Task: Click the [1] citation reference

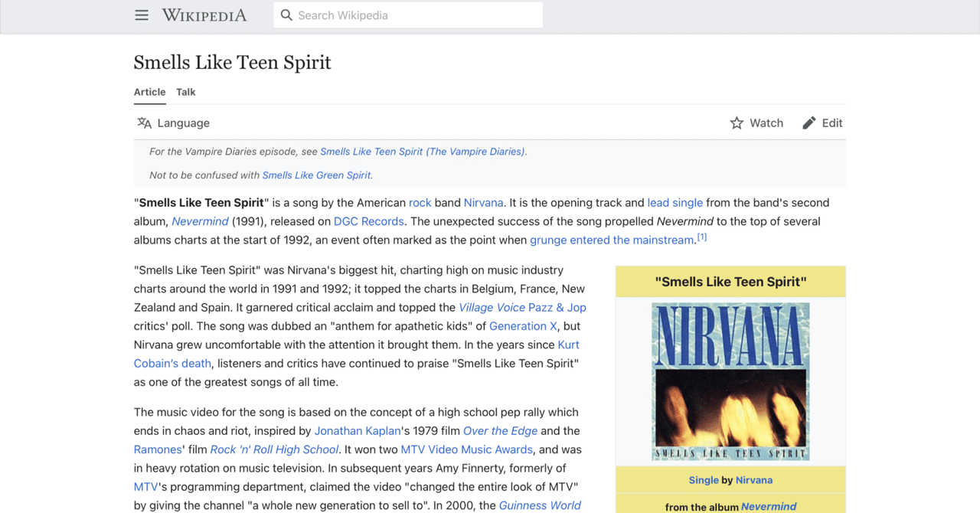Action: tap(701, 237)
